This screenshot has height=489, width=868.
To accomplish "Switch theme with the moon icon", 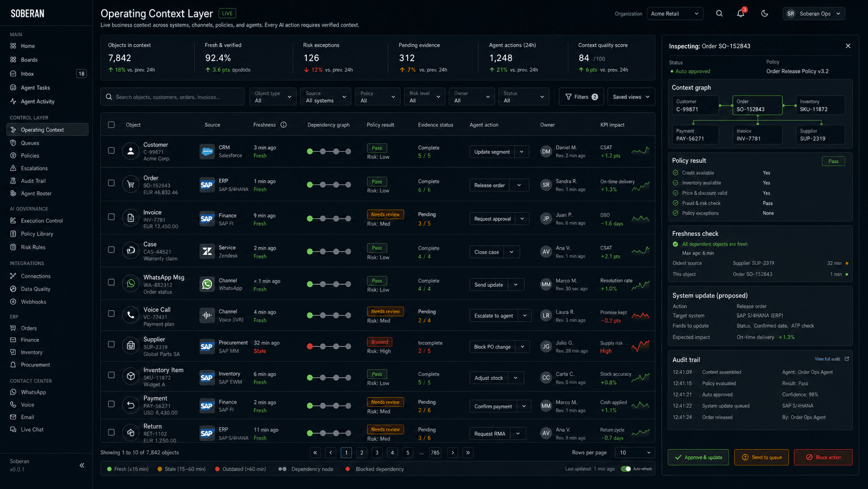I will (765, 14).
